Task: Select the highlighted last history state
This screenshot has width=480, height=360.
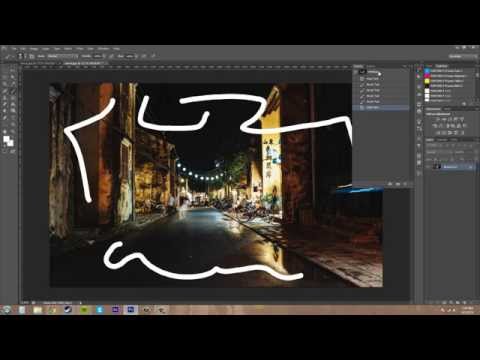Action: point(381,107)
